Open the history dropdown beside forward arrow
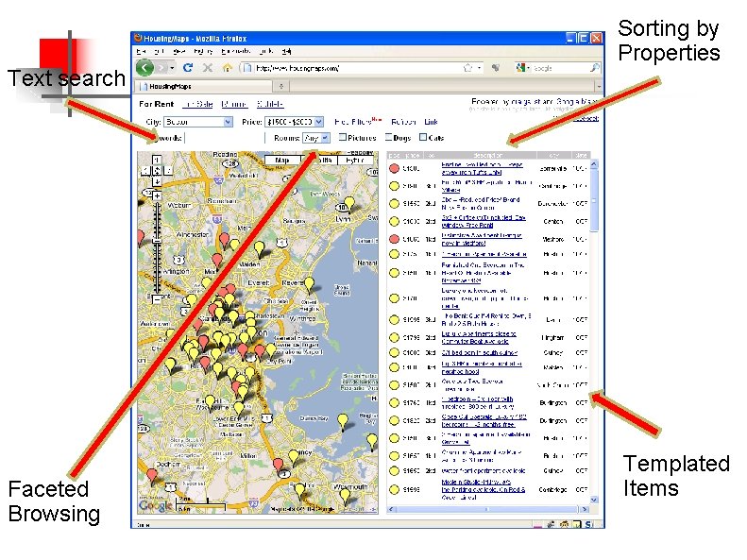This screenshot has width=747, height=560. (x=172, y=68)
